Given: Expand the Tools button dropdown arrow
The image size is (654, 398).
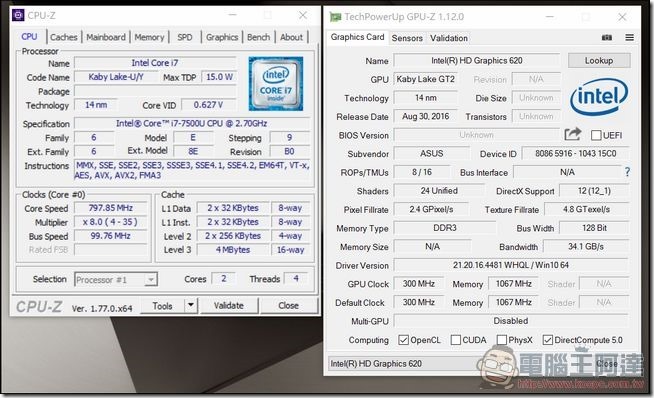Looking at the screenshot, I should [191, 305].
